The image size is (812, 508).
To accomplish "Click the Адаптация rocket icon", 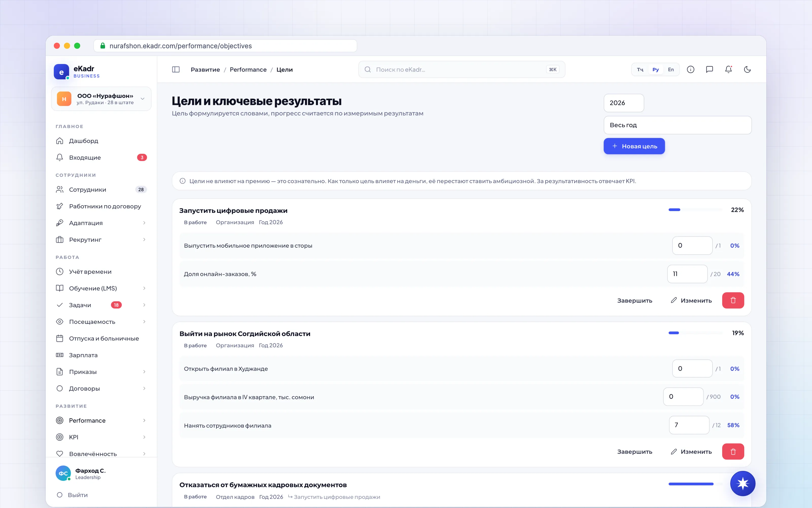I will pyautogui.click(x=60, y=223).
